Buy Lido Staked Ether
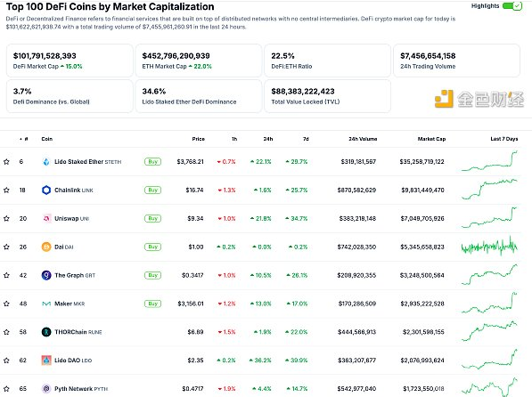 [x=152, y=162]
